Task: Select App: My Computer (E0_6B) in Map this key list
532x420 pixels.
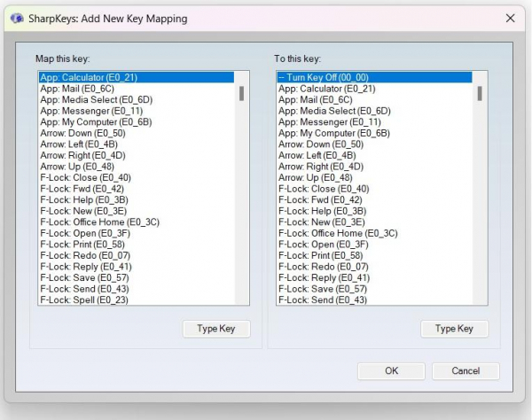Action: point(137,122)
